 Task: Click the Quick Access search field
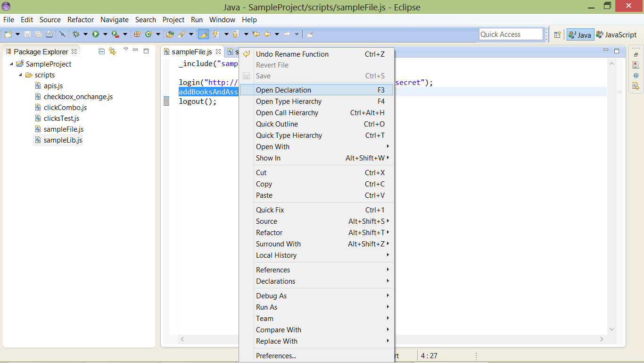[511, 34]
